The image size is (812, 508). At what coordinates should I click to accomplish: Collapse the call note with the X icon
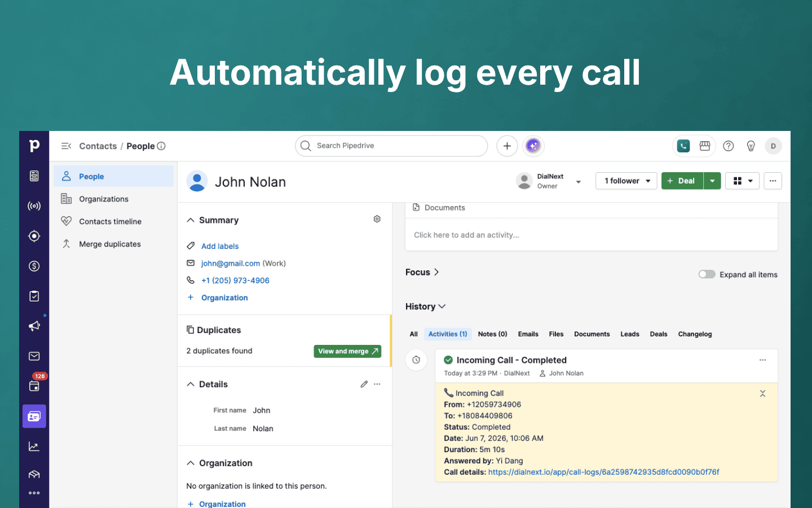762,393
